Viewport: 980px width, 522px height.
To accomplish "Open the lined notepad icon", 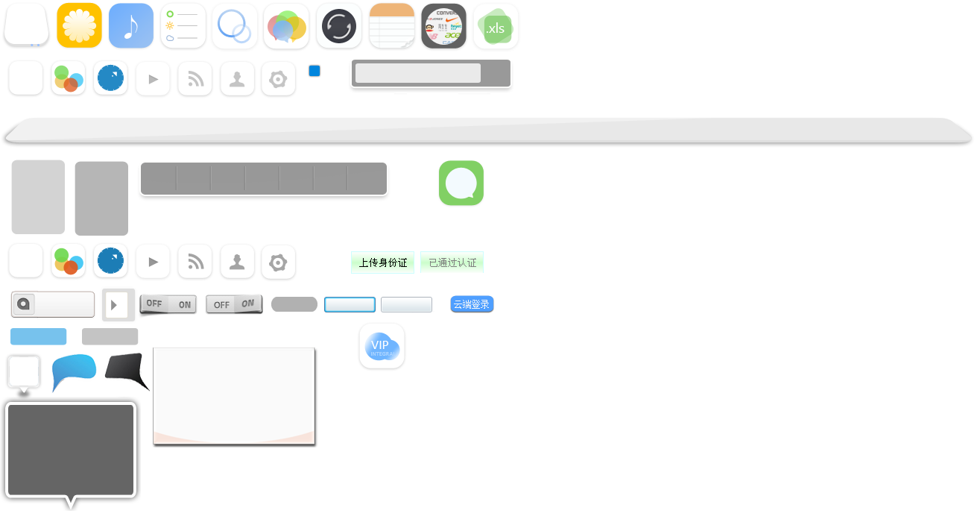I will coord(391,26).
